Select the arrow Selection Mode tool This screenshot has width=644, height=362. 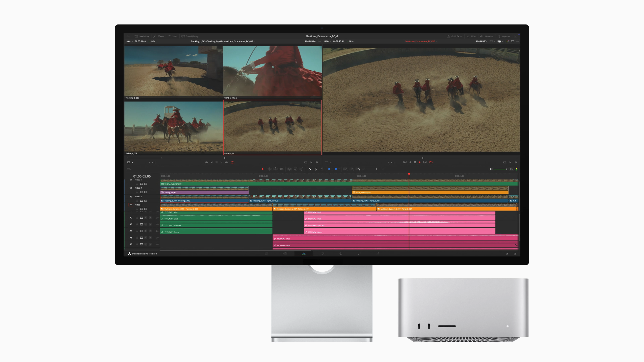(x=263, y=169)
